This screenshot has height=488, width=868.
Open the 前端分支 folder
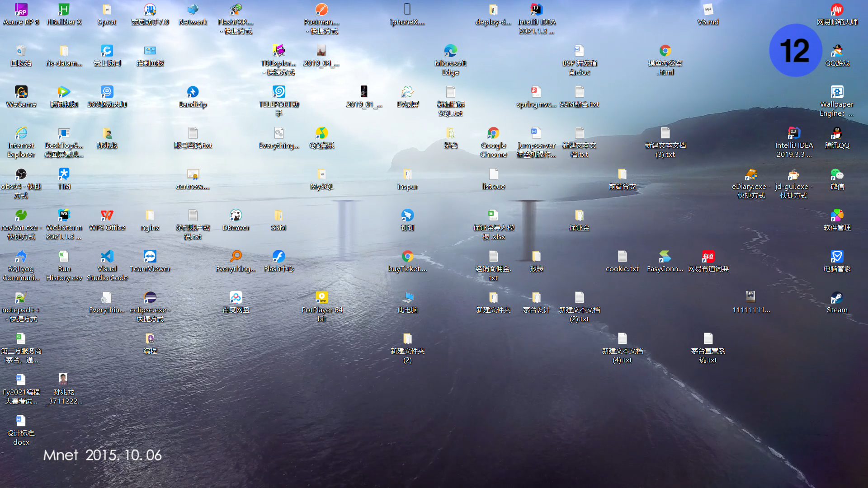622,179
